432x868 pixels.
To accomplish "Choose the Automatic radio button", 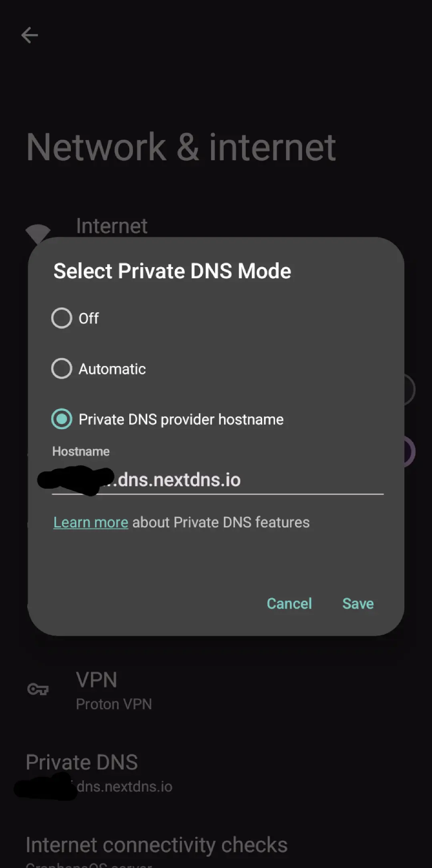I will click(x=62, y=368).
